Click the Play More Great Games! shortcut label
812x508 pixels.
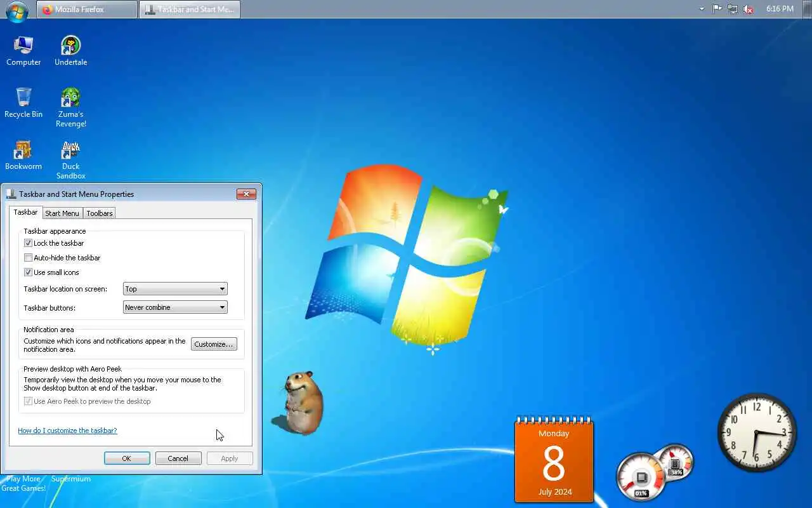click(23, 483)
